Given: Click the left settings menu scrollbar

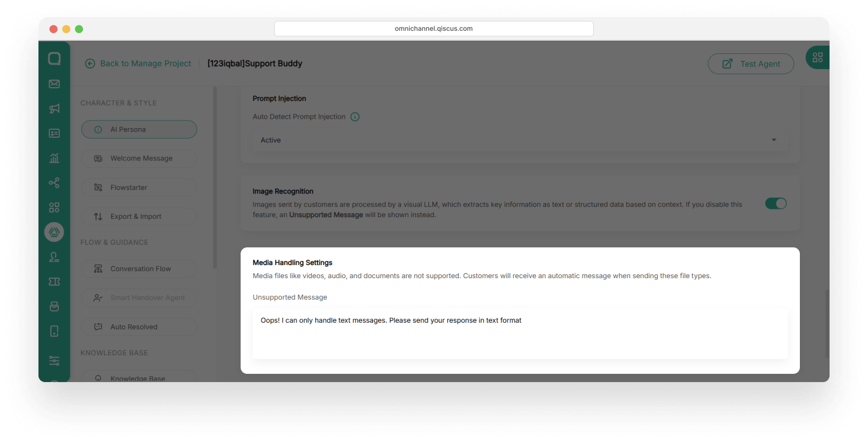Looking at the screenshot, I should [x=215, y=177].
